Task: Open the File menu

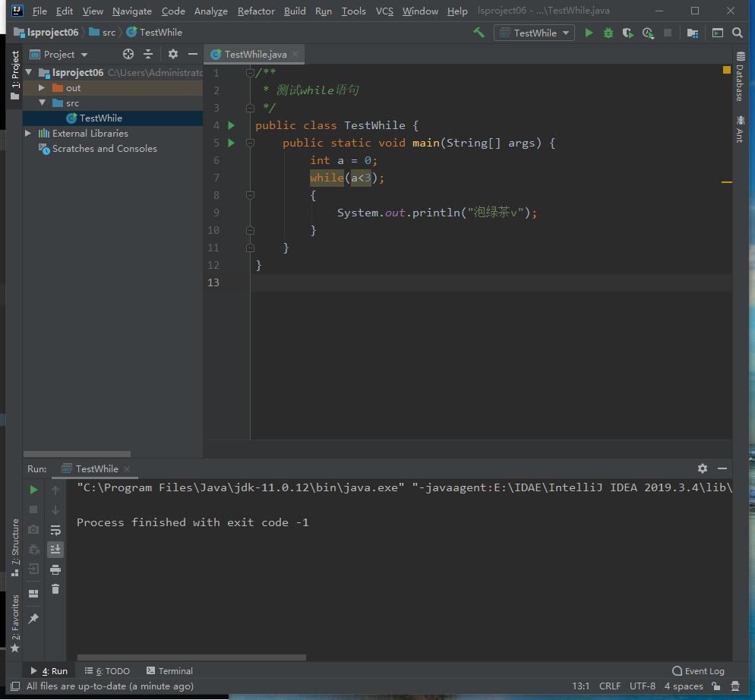Action: (39, 11)
